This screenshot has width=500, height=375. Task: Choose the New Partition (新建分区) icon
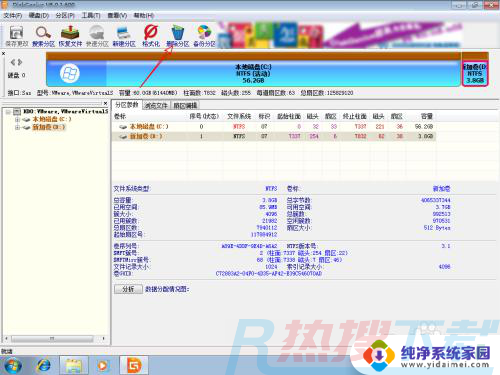(x=124, y=36)
